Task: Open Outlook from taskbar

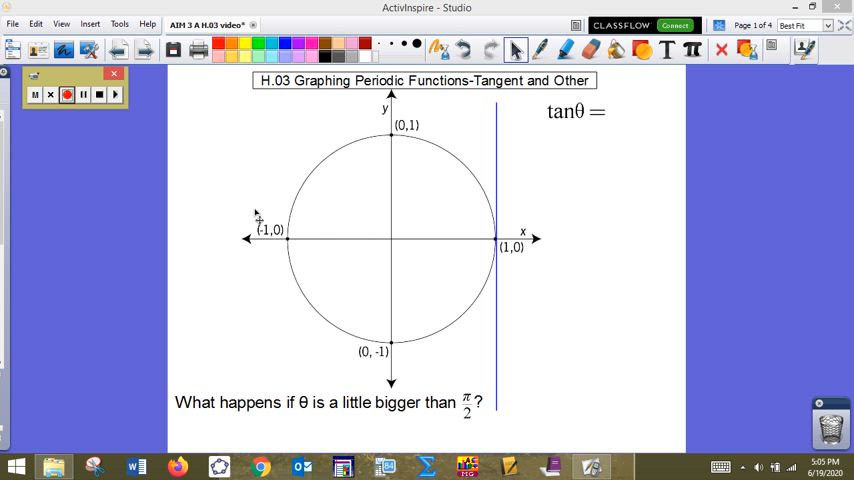Action: pos(302,467)
